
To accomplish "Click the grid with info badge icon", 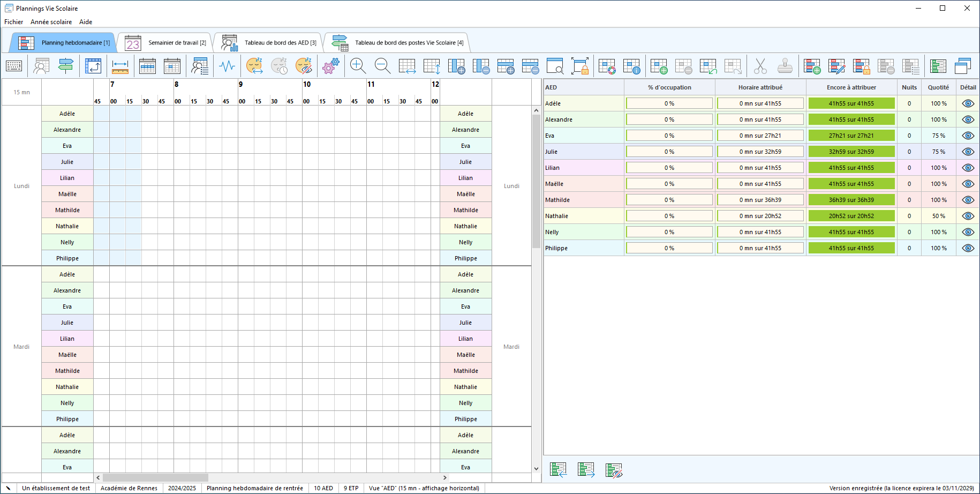I will pos(631,66).
